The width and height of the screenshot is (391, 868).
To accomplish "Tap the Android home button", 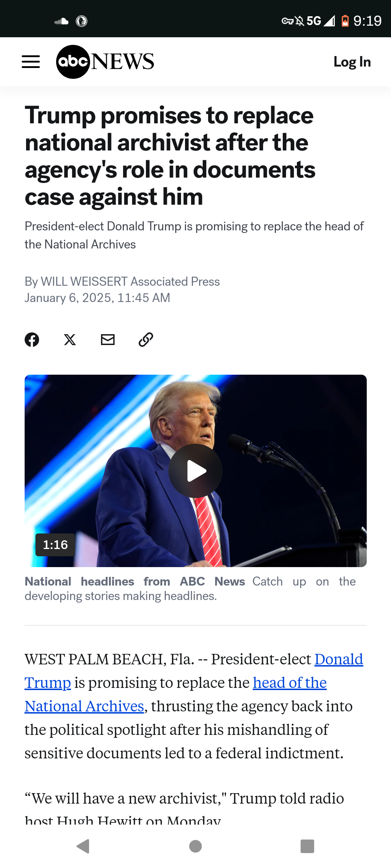I will [195, 846].
